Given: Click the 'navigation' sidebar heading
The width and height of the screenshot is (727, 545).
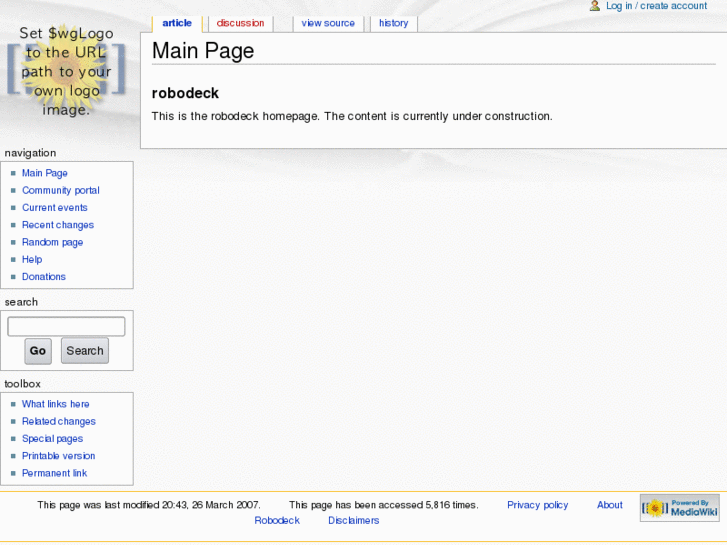Looking at the screenshot, I should pos(30,153).
